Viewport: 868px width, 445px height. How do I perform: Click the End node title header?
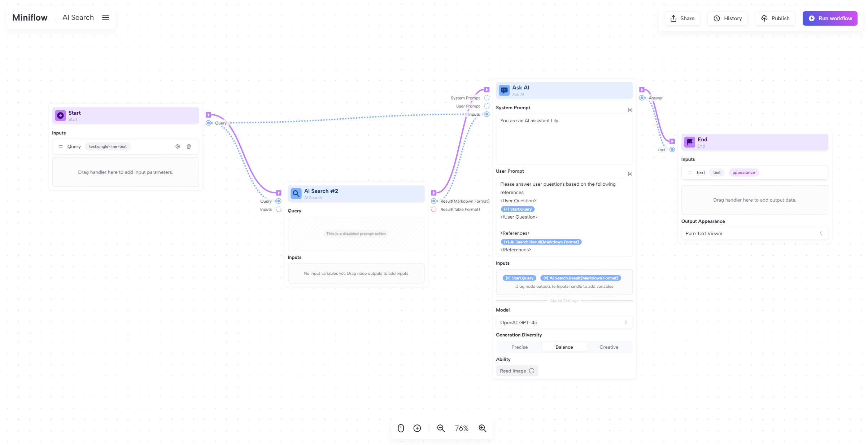(x=754, y=142)
